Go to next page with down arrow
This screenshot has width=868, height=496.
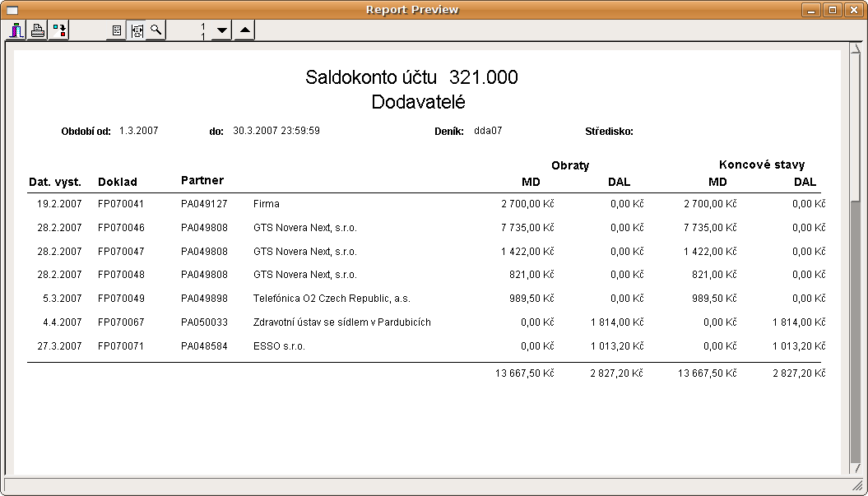click(x=221, y=30)
